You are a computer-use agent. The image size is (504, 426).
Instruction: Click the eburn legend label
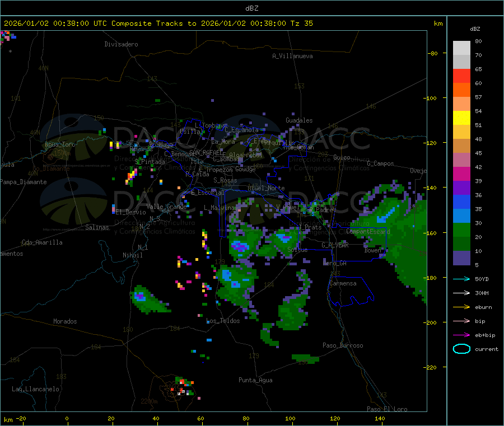coord(483,307)
